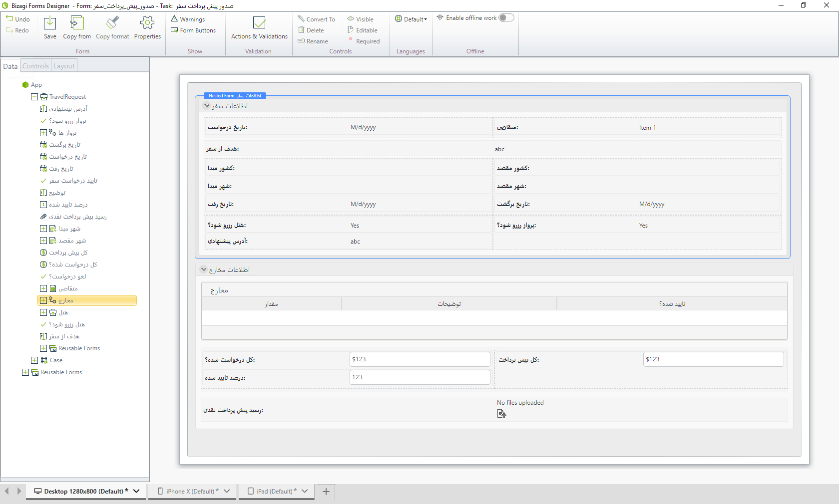Select رسید پیش پرداخت نقدی attachment
The height and width of the screenshot is (504, 839).
[x=73, y=217]
